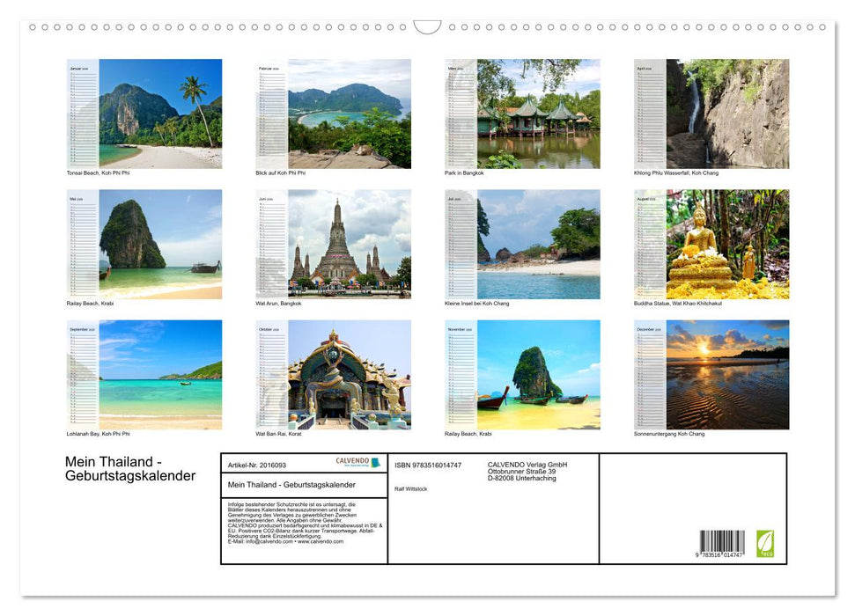This screenshot has width=855, height=616.
Task: Click the 'Artikel-Nr. 2016093' text
Action: 257,465
